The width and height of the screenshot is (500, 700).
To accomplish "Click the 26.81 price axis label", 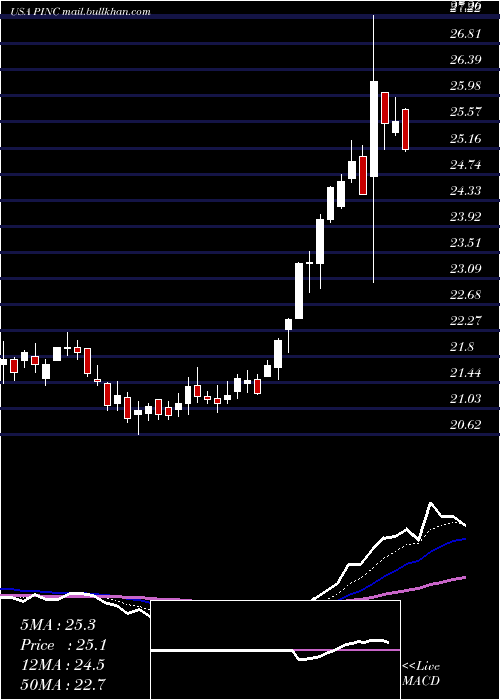I will click(466, 34).
